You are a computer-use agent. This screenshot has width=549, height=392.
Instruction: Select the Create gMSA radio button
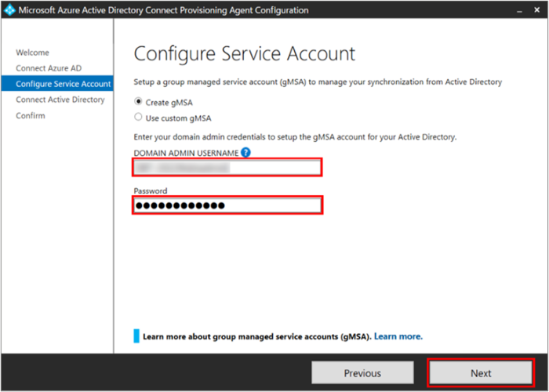(x=138, y=102)
